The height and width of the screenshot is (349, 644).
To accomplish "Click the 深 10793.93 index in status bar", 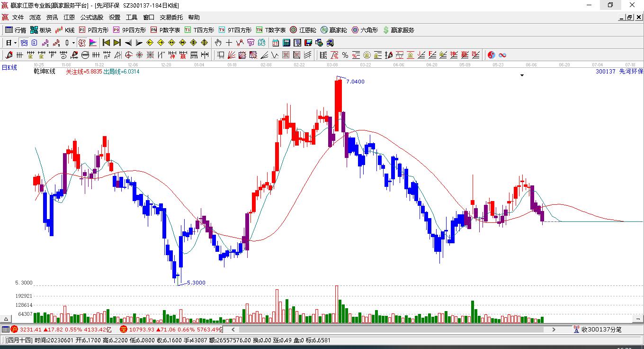I will [171, 329].
